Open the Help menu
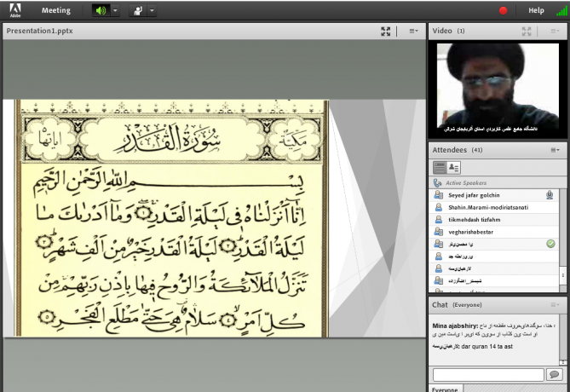The image size is (570, 392). [x=536, y=10]
